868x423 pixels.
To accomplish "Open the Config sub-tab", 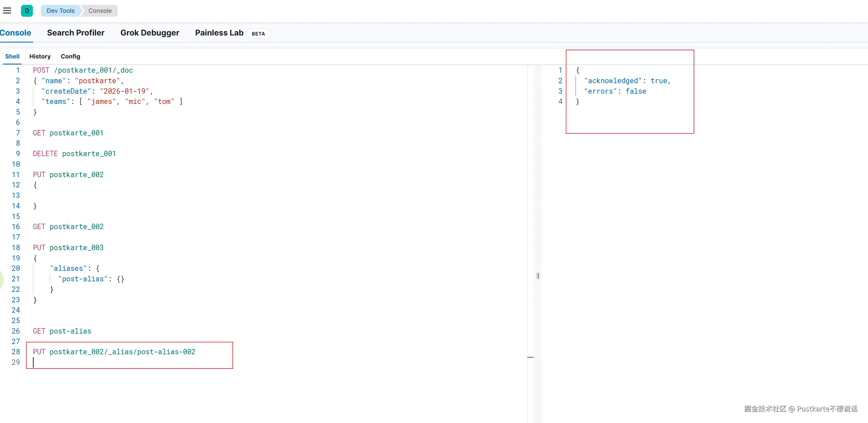I will click(x=70, y=56).
